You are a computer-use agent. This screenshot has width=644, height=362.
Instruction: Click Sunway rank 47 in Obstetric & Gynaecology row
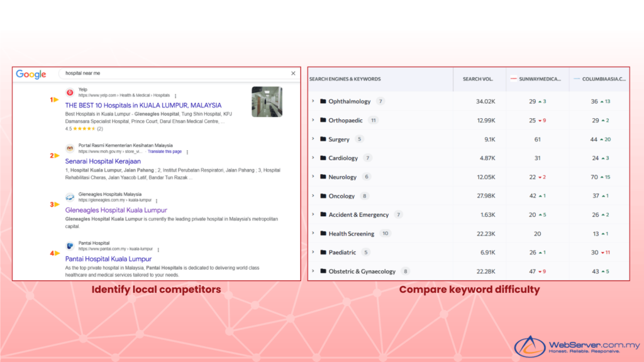pos(532,271)
